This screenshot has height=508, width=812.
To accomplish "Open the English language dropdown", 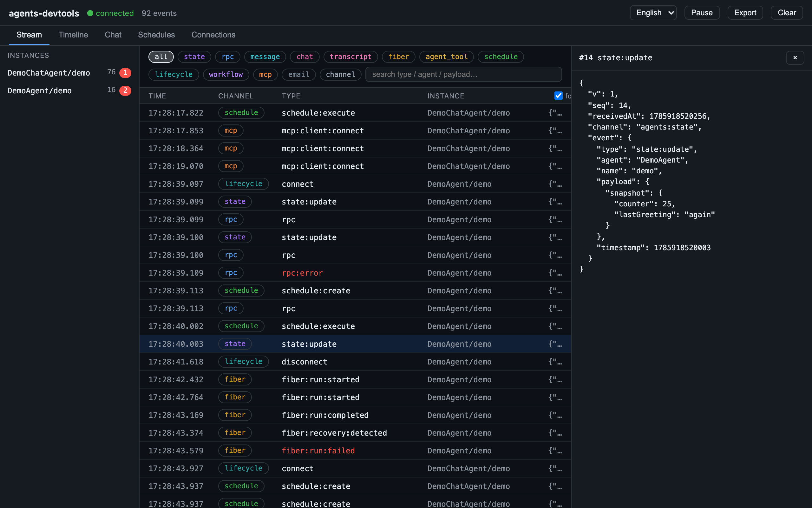I will (x=653, y=13).
